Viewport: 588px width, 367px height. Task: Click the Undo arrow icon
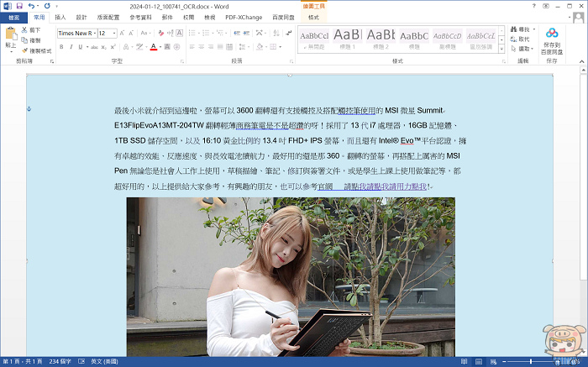click(31, 6)
